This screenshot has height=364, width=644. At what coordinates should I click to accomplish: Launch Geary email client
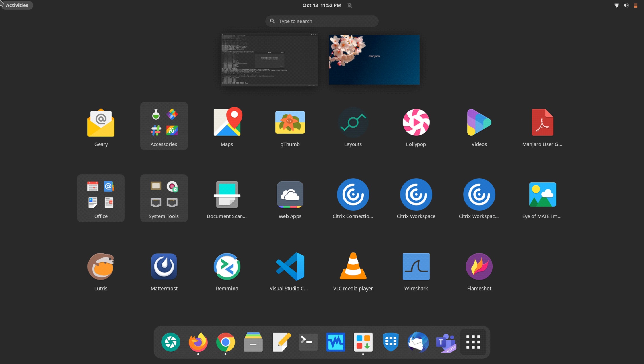coord(101,123)
